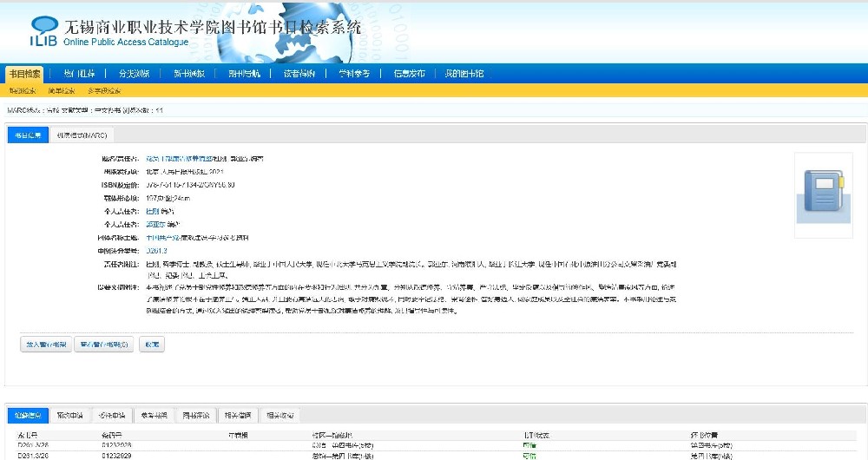Open 我的图书馆 in the navigation bar
This screenshot has width=868, height=460.
click(464, 74)
